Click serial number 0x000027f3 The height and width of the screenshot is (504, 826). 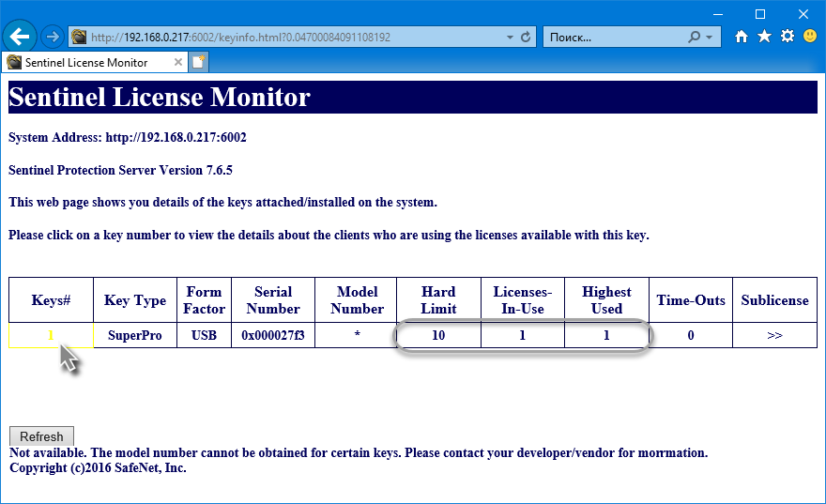pyautogui.click(x=273, y=335)
